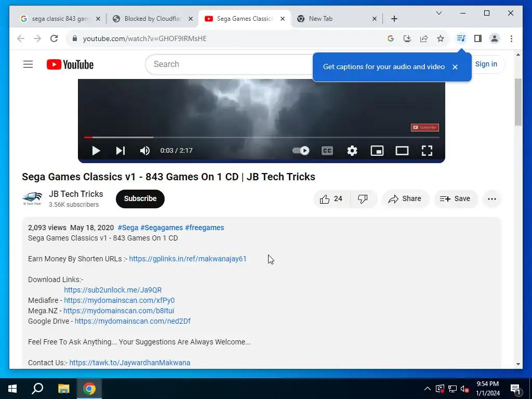Mute the video volume
532x399 pixels.
click(x=145, y=151)
